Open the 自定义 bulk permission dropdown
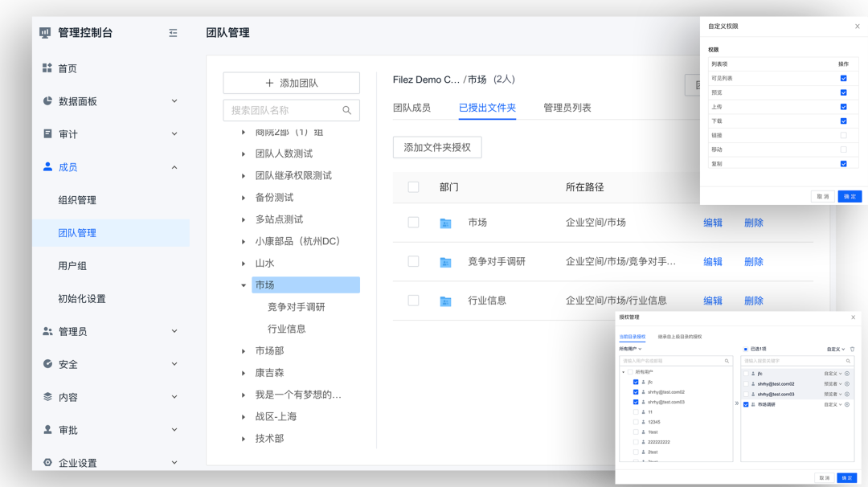 pos(836,350)
